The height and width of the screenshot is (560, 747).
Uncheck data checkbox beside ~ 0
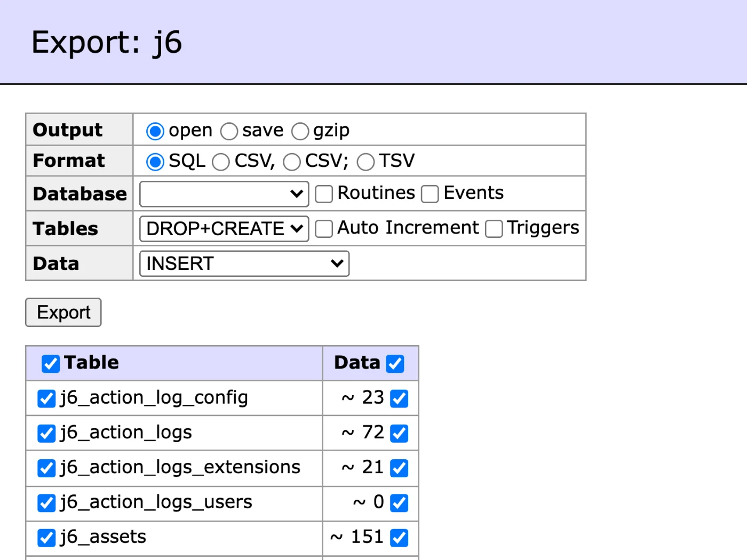point(399,502)
